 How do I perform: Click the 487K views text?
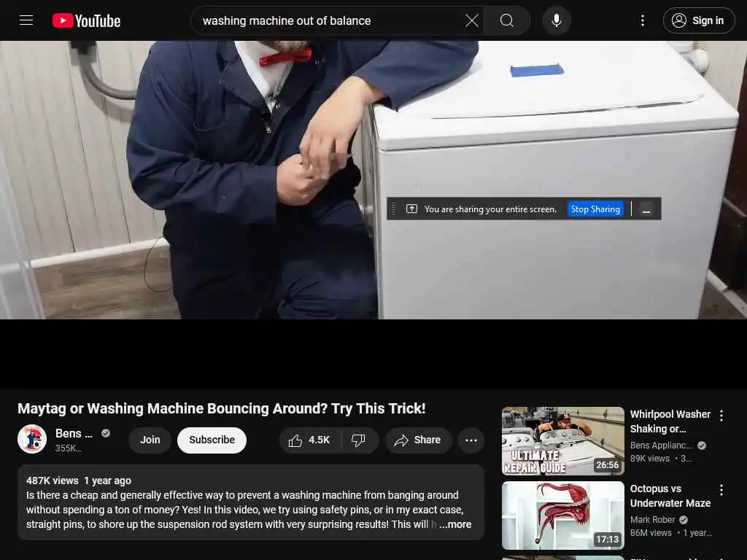pyautogui.click(x=52, y=481)
